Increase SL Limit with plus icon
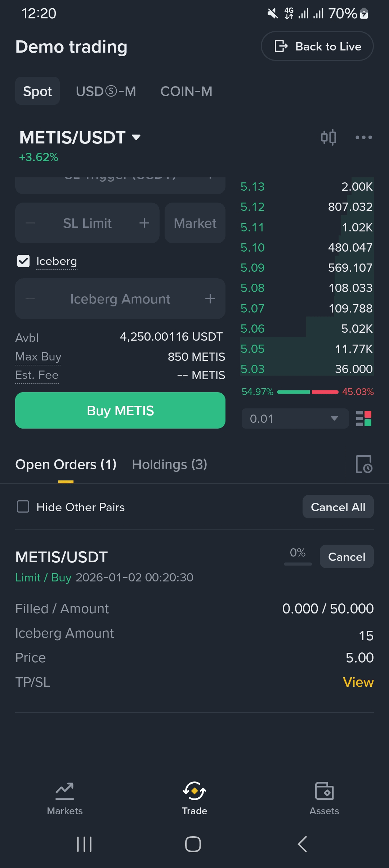Image resolution: width=389 pixels, height=868 pixels. tap(144, 223)
